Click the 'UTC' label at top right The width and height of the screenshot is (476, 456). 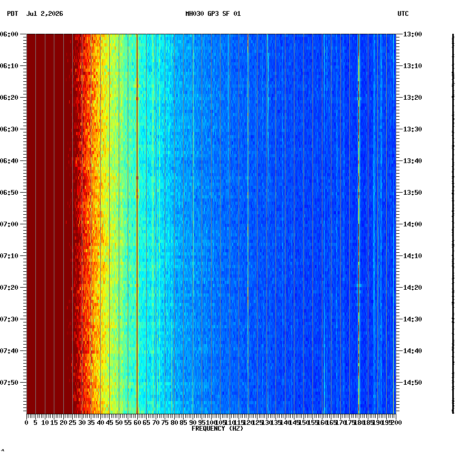(x=403, y=14)
